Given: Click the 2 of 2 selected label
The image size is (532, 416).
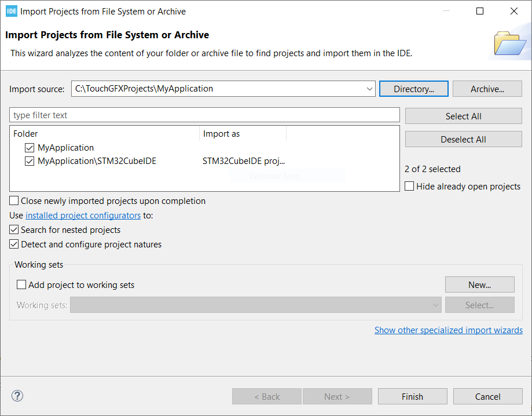Looking at the screenshot, I should tap(432, 169).
